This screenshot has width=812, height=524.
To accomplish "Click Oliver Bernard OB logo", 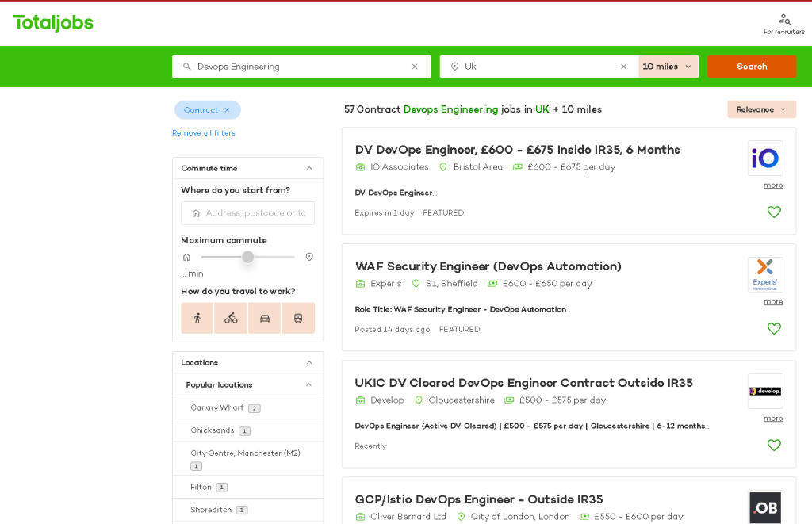I will (x=765, y=507).
